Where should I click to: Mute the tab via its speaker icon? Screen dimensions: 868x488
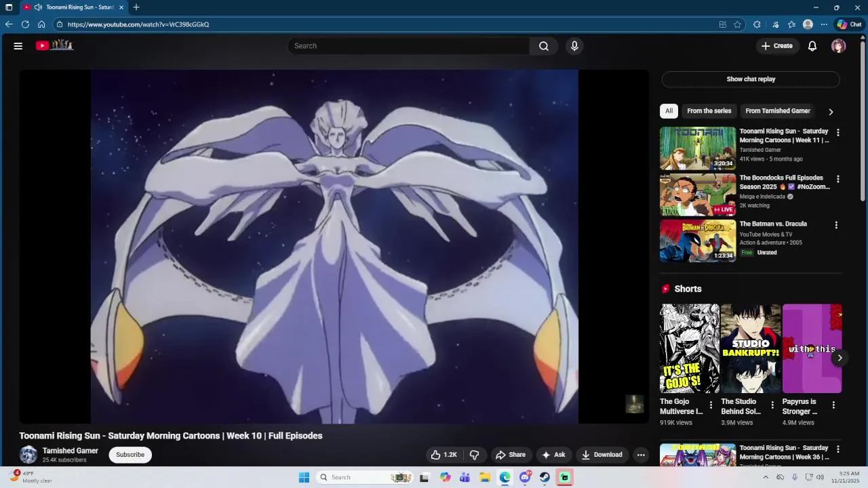click(38, 7)
